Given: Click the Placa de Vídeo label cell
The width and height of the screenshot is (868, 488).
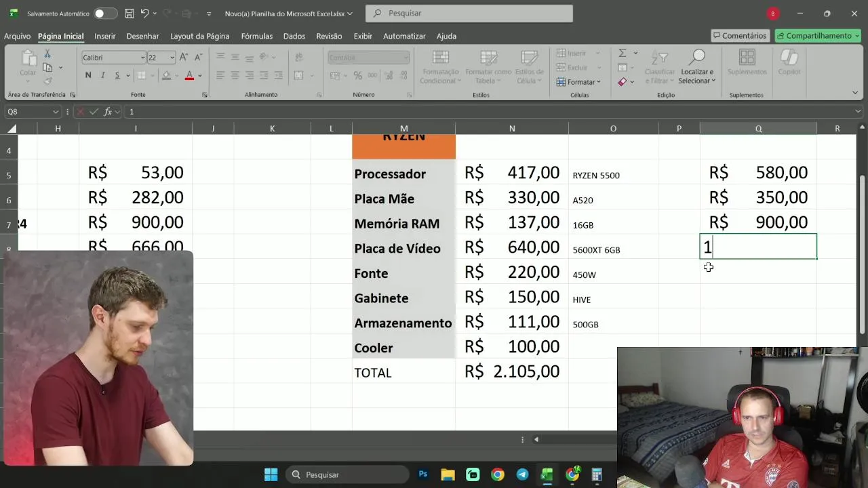Looking at the screenshot, I should click(x=403, y=248).
